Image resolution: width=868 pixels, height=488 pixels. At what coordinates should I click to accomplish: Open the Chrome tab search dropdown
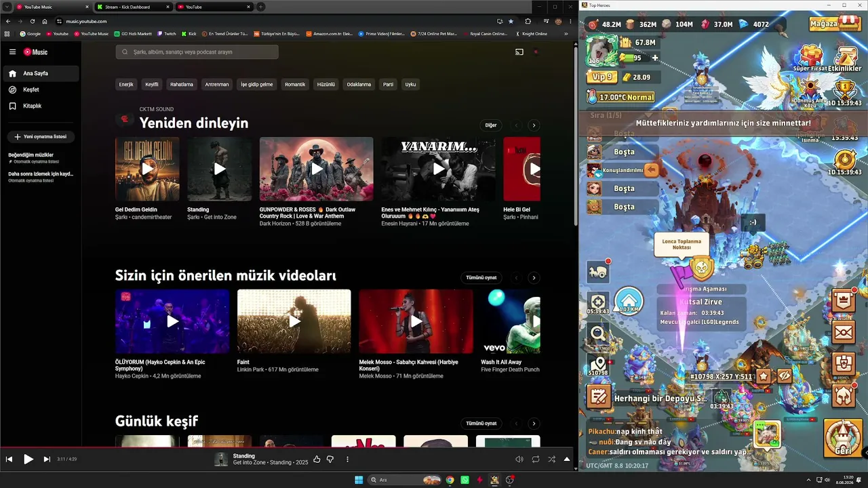(x=5, y=7)
